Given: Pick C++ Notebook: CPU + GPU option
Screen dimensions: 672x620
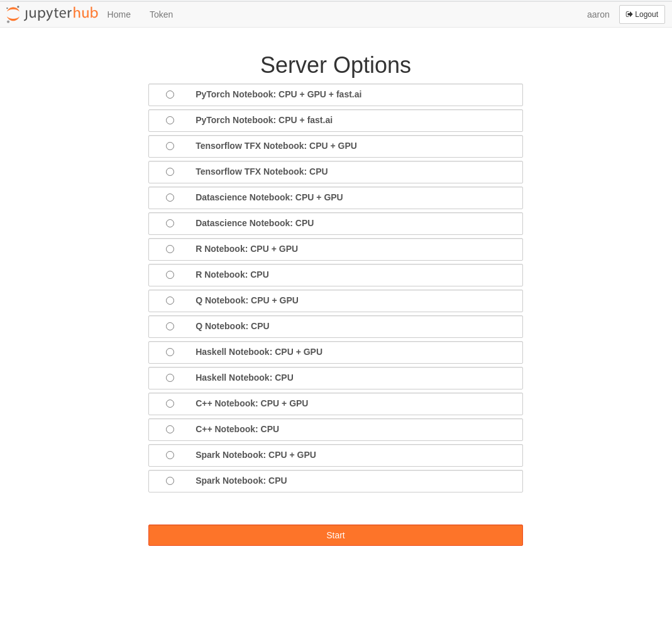Looking at the screenshot, I should pyautogui.click(x=170, y=404).
